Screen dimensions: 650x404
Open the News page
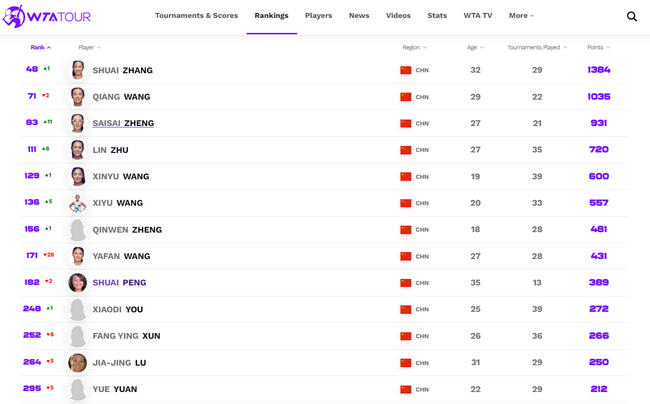359,15
